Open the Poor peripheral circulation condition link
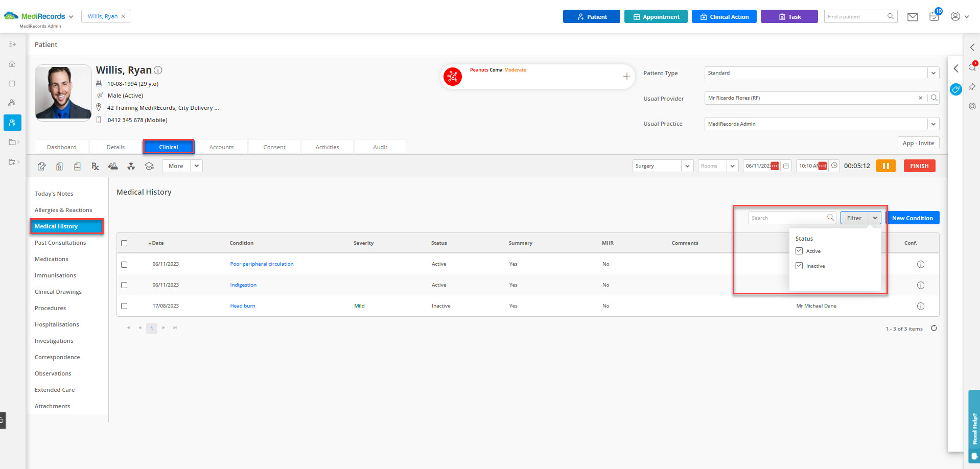 pyautogui.click(x=262, y=264)
